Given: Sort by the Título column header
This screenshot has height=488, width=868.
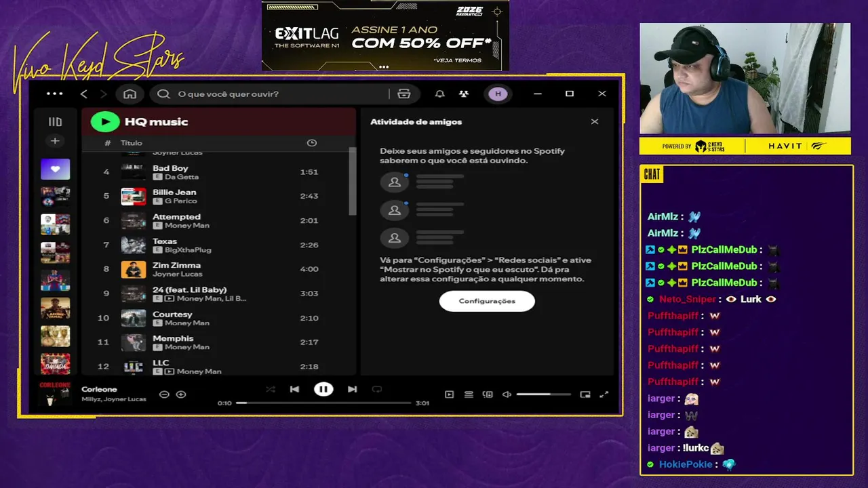Looking at the screenshot, I should click(132, 143).
